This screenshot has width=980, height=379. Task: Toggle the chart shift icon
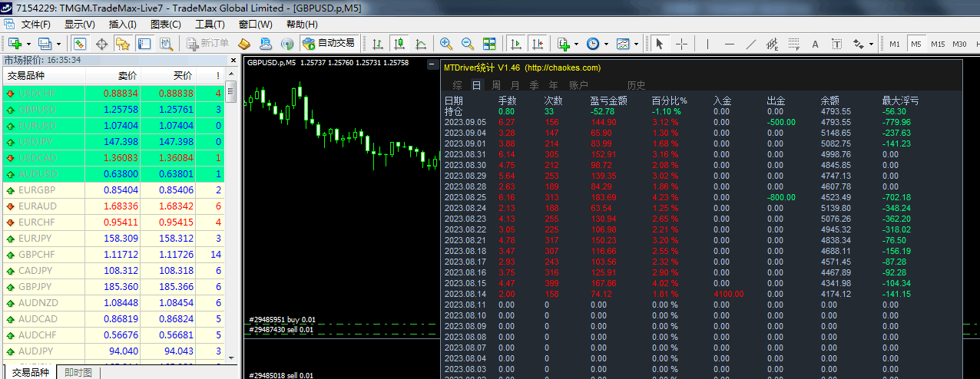[538, 44]
